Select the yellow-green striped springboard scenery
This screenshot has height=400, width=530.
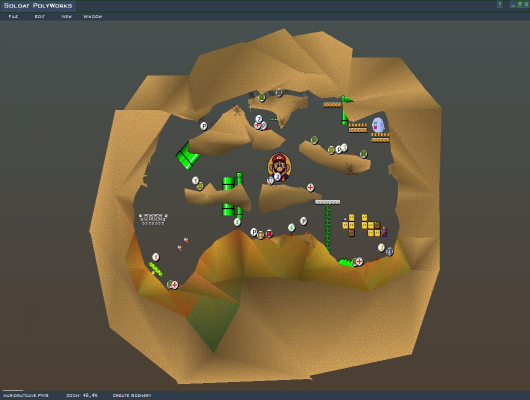click(155, 269)
